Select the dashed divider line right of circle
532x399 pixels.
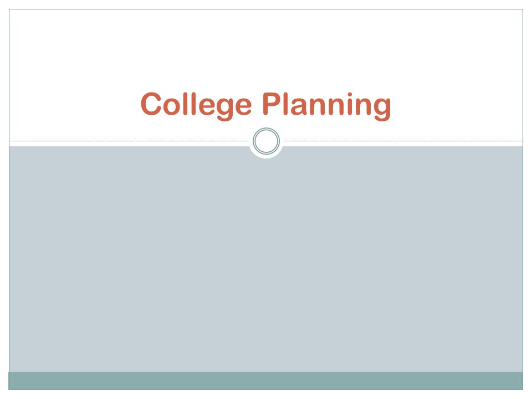point(403,141)
